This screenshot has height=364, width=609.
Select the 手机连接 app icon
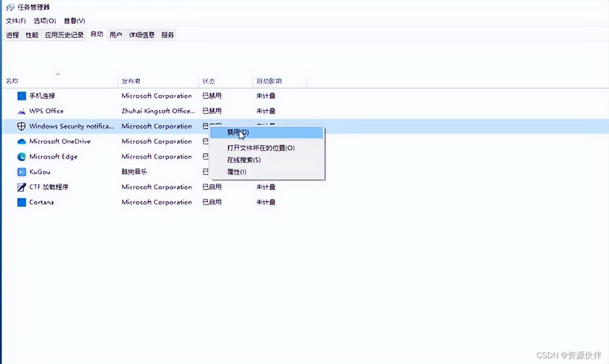21,96
